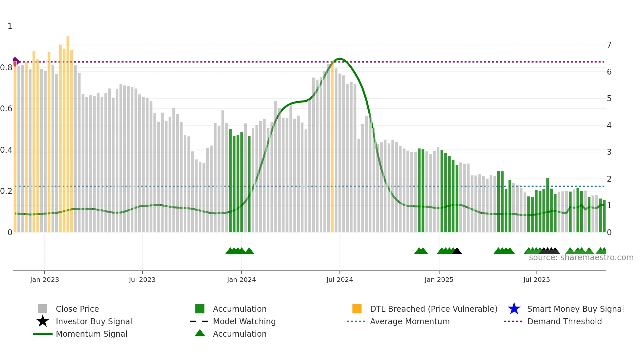Click the black triangle marker near Feb 2025
Image resolution: width=644 pixels, height=362 pixels.
(x=457, y=251)
